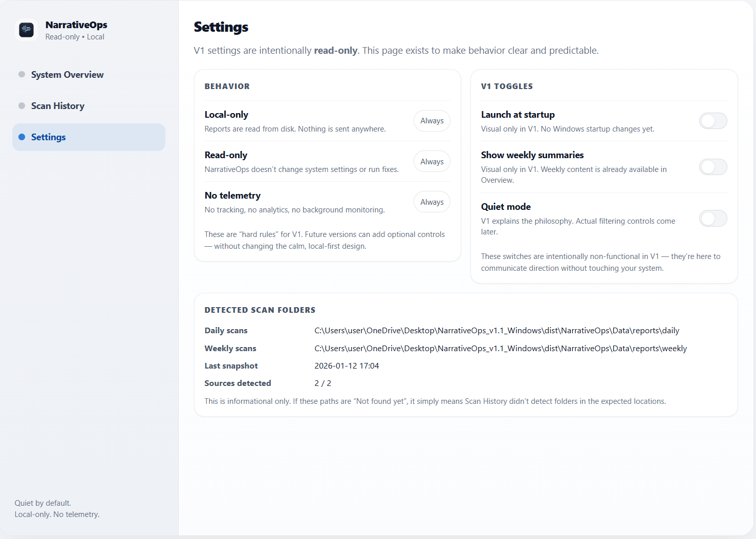Turn on Quiet mode switch
This screenshot has height=539, width=756.
pos(712,219)
